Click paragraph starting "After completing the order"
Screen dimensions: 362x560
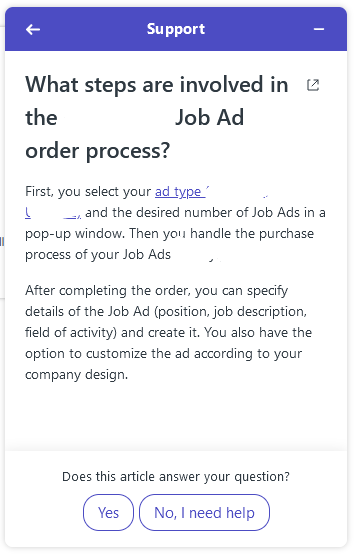click(169, 332)
